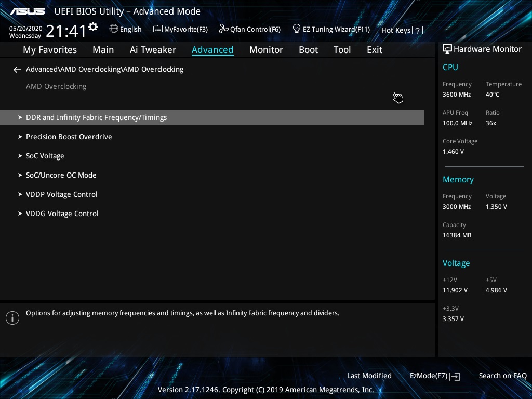
Task: Click the Qfan Control fan icon
Action: [x=223, y=29]
